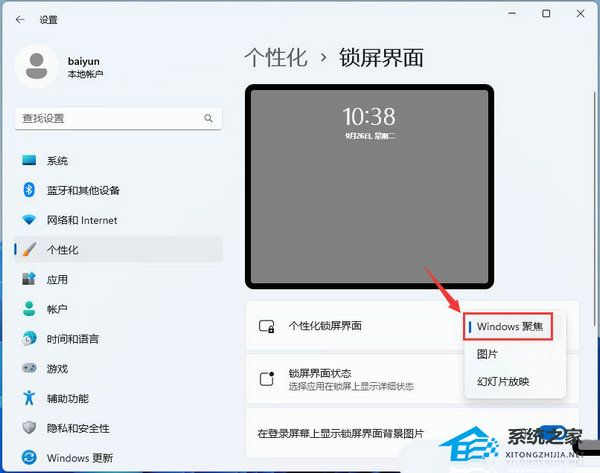This screenshot has height=473, width=600.
Task: Select the 游戏 gaming sidebar item
Action: click(x=57, y=369)
